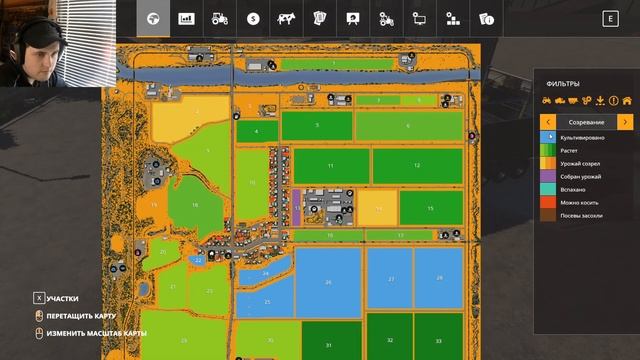640x360 pixels.
Task: Select field 31 on the map
Action: click(x=331, y=341)
